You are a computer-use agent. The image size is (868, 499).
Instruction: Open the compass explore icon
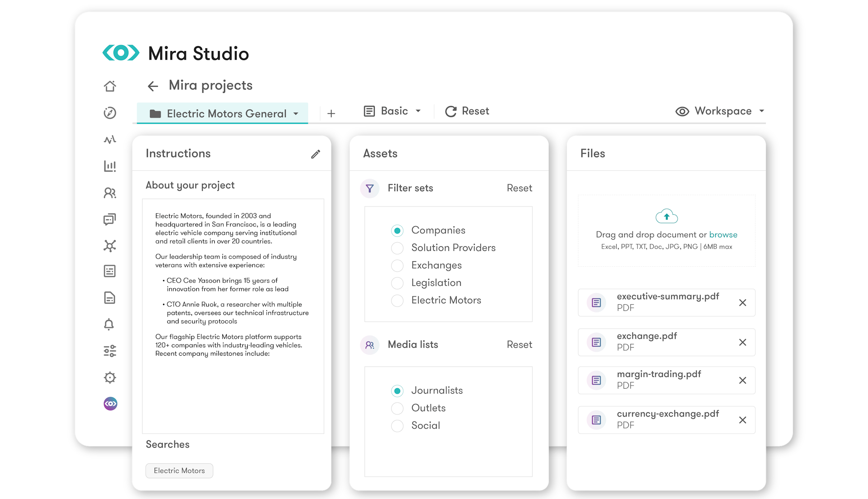click(x=110, y=113)
